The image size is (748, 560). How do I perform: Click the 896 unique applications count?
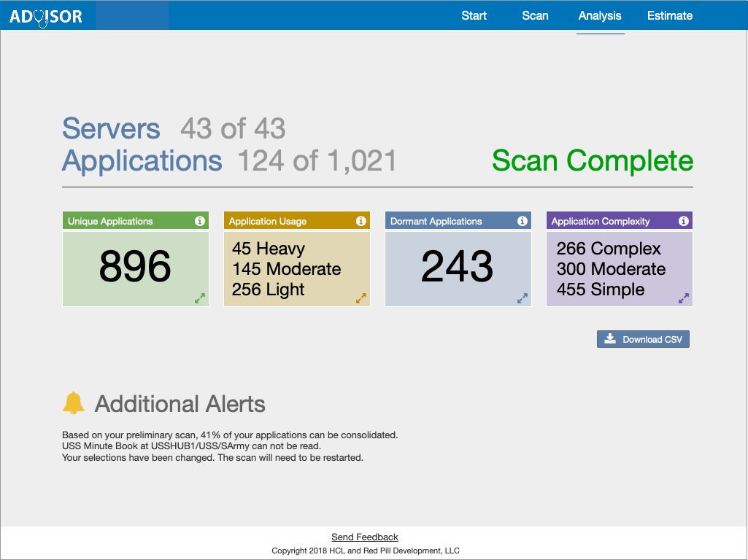[x=135, y=267]
